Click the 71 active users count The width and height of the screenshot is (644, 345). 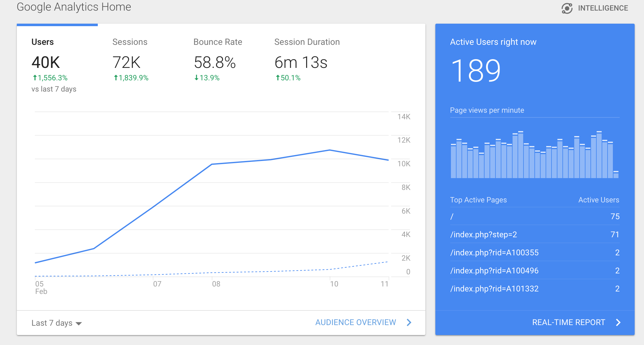click(x=615, y=234)
